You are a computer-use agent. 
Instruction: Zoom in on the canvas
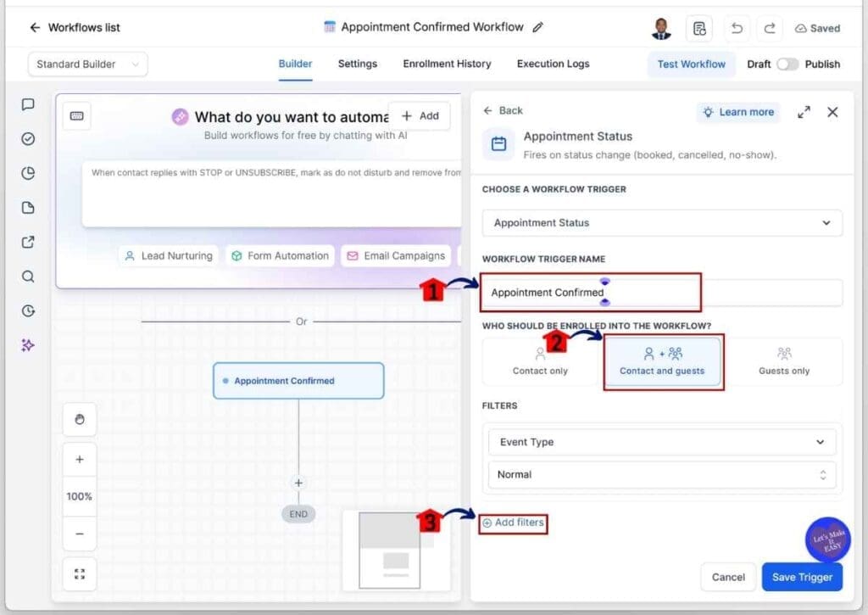coord(80,459)
